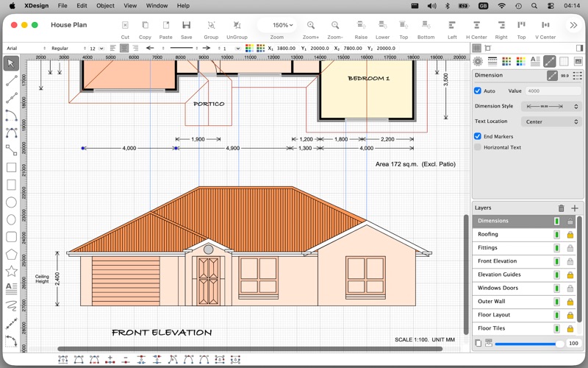Open macOS Spotlight search icon
This screenshot has width=588, height=368.
534,6
